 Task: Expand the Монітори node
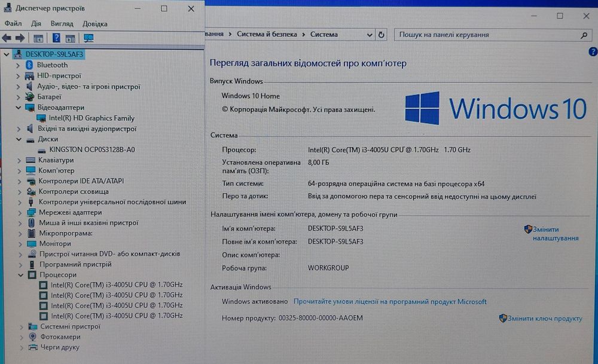[20, 244]
